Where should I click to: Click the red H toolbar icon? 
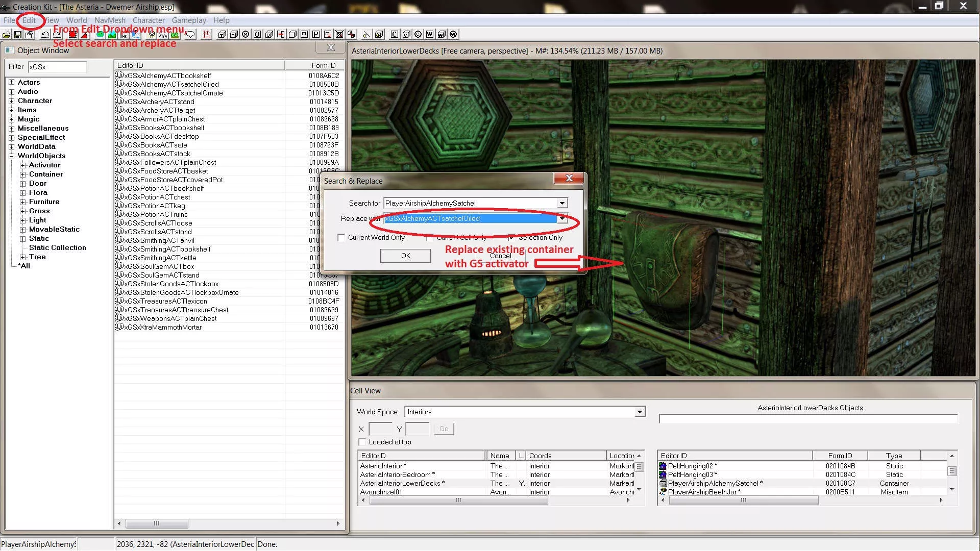(x=281, y=35)
